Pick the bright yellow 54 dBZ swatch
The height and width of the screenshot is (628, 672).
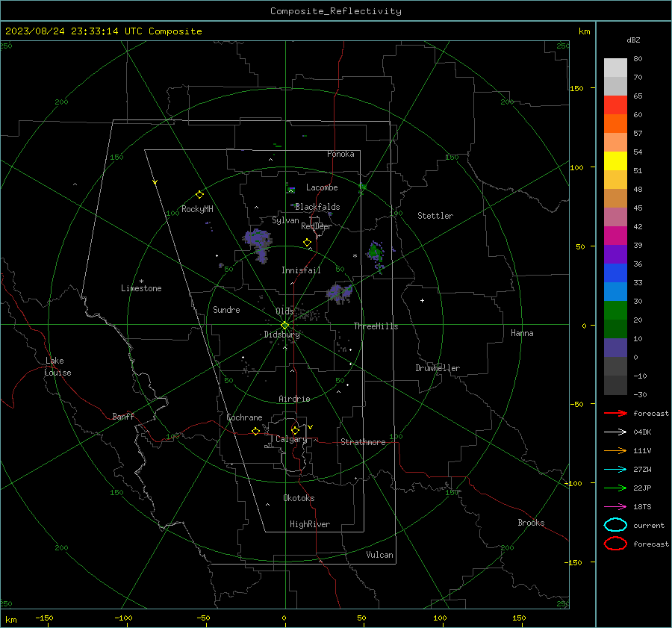(x=615, y=161)
